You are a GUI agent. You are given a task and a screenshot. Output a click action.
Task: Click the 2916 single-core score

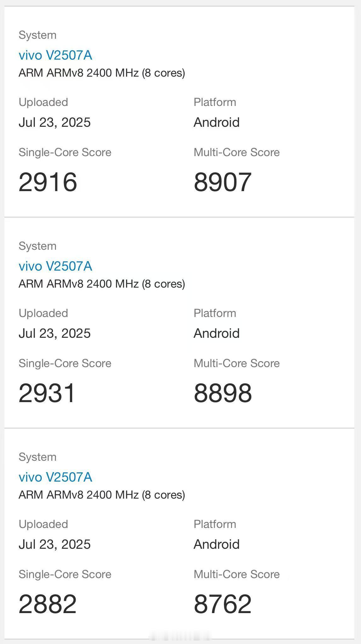(x=48, y=182)
